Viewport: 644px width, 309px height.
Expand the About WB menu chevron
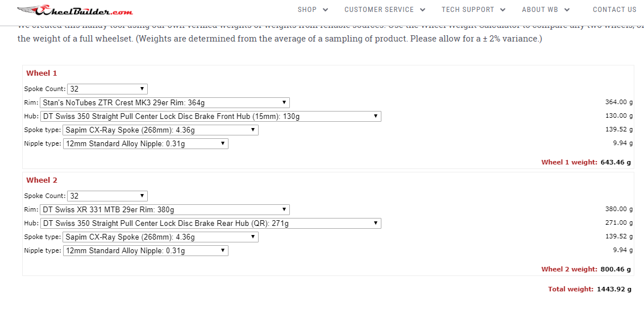tap(567, 10)
